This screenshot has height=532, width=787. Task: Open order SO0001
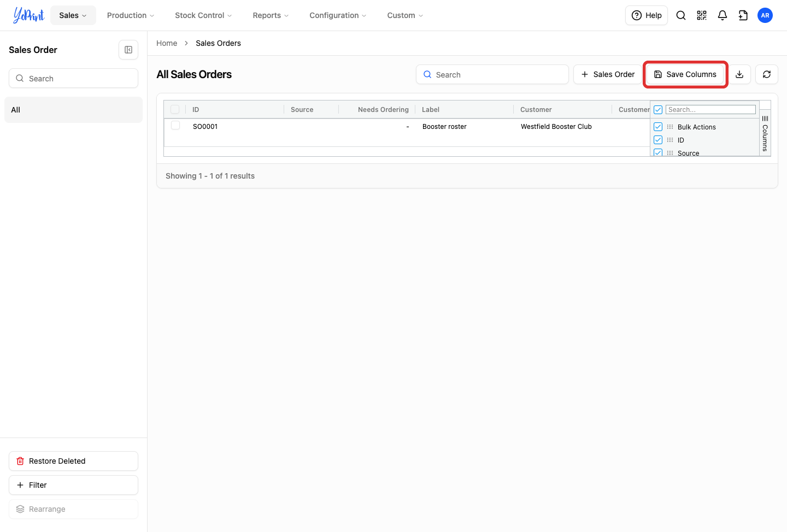pos(205,127)
